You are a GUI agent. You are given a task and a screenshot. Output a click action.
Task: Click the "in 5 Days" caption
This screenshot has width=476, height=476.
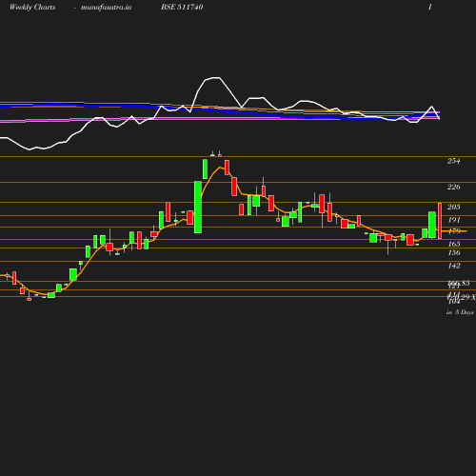460,312
